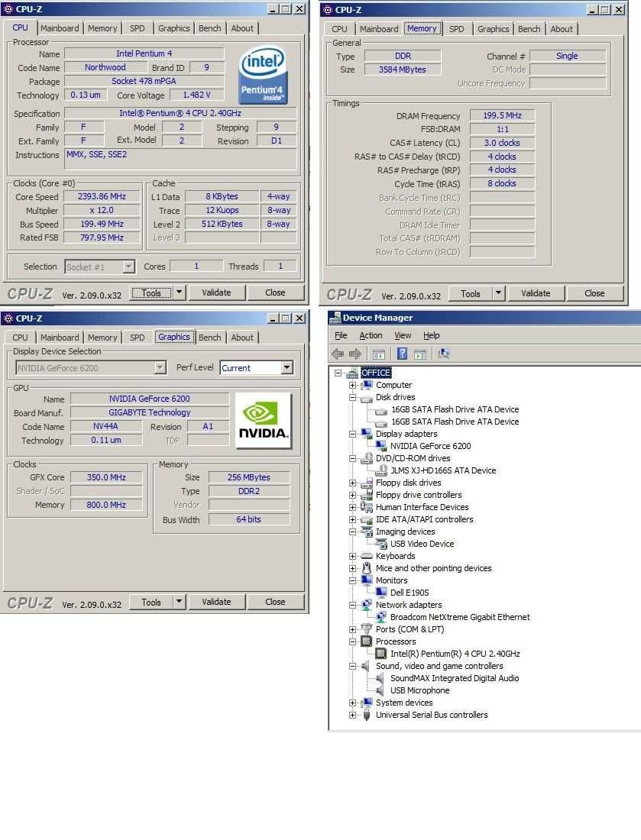Click the NVIDIA logo in Graphics window

point(263,421)
